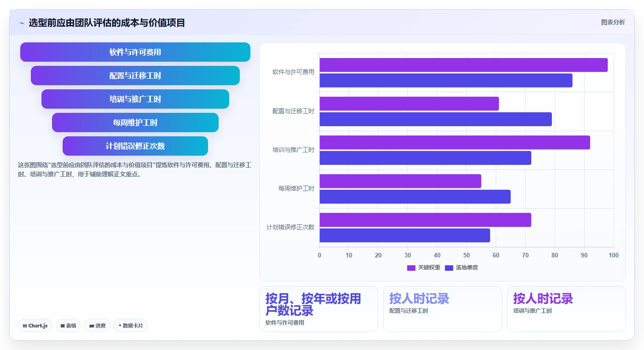The image size is (644, 350).
Task: Click the blue icon beside the page title
Action: click(22, 23)
